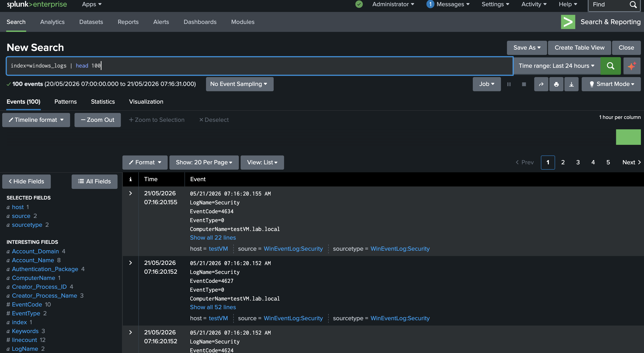
Task: Click the Zoom Out timeline button
Action: 98,120
